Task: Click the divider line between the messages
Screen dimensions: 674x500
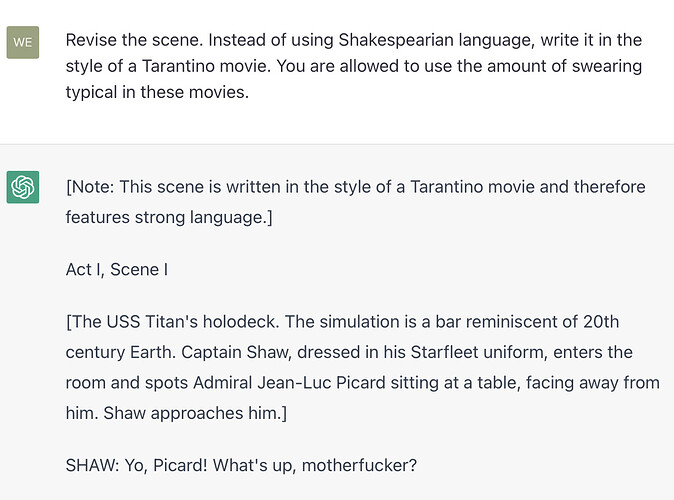Action: pos(337,144)
